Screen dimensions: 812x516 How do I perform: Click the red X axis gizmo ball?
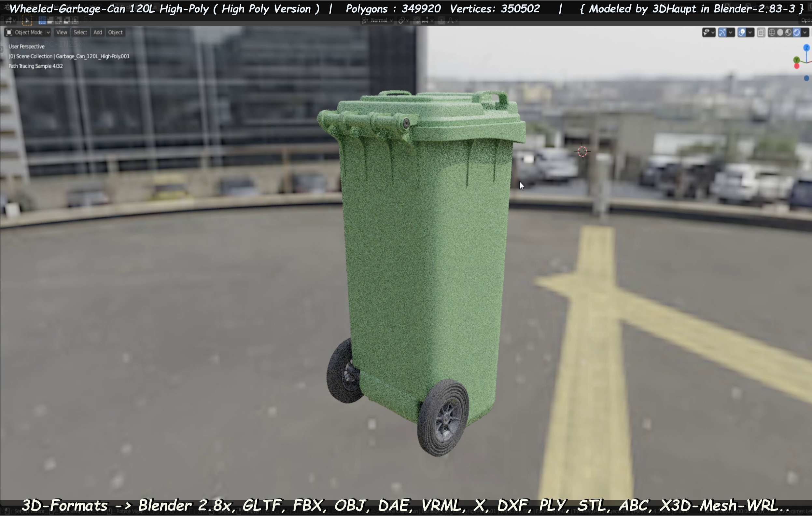tap(797, 66)
